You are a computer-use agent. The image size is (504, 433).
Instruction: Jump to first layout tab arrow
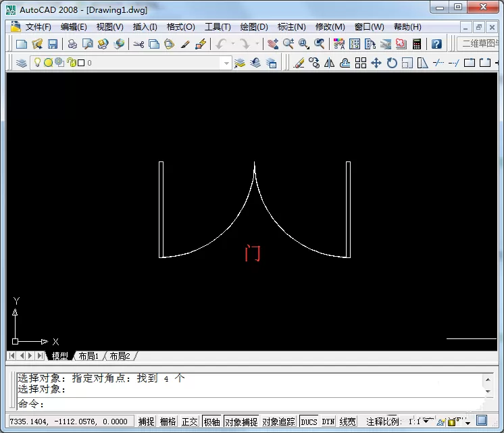[11, 355]
